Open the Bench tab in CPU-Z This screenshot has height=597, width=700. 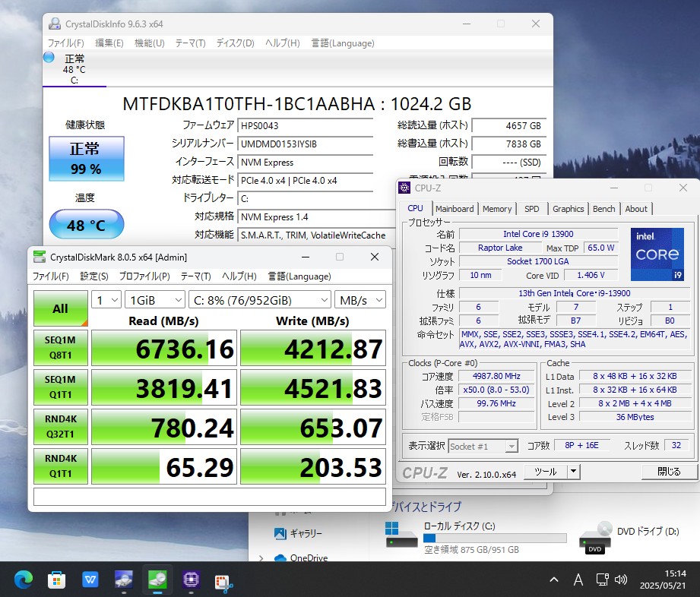pos(603,209)
